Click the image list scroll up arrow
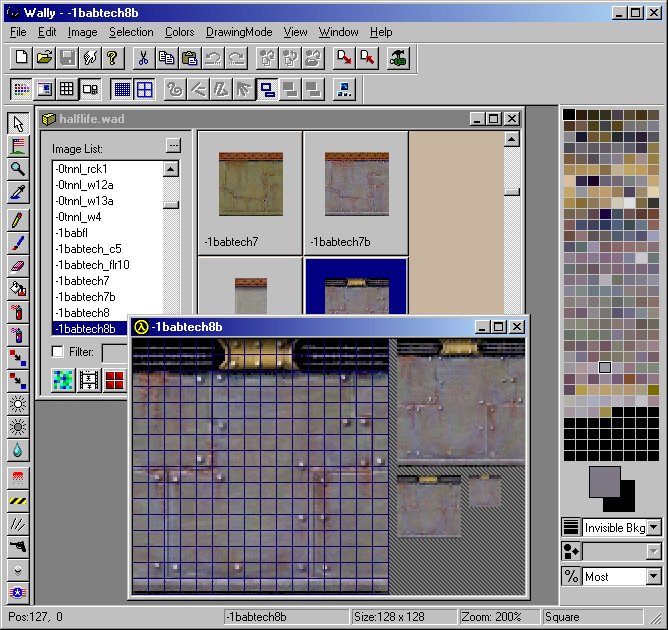Image resolution: width=668 pixels, height=630 pixels. pyautogui.click(x=171, y=169)
